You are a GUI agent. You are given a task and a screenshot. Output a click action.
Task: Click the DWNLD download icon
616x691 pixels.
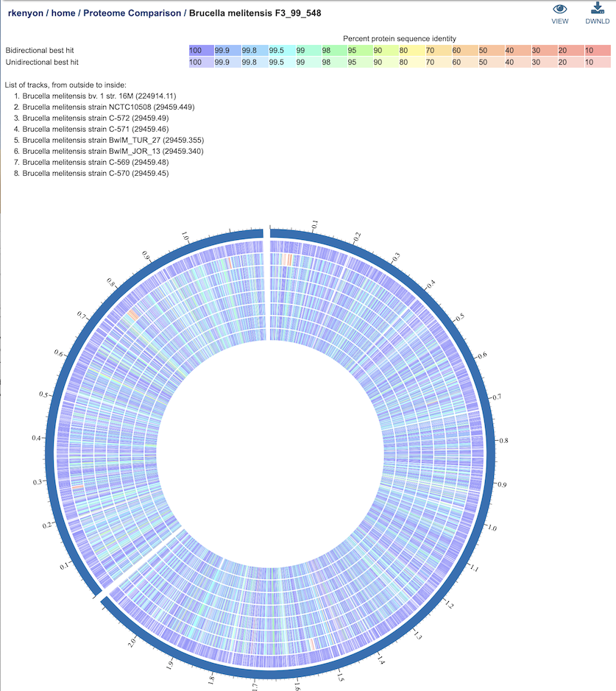(598, 8)
